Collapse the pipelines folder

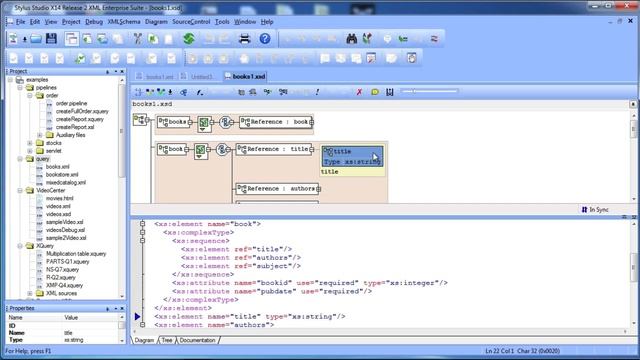[x=20, y=87]
